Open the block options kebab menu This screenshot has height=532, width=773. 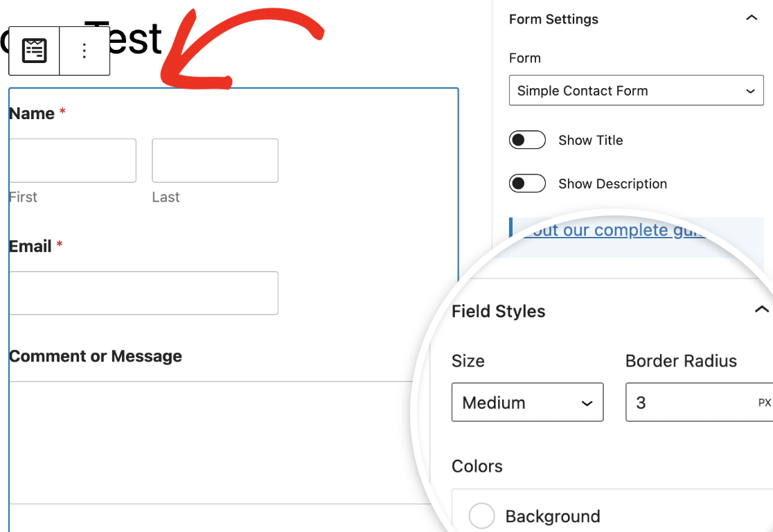[x=84, y=50]
